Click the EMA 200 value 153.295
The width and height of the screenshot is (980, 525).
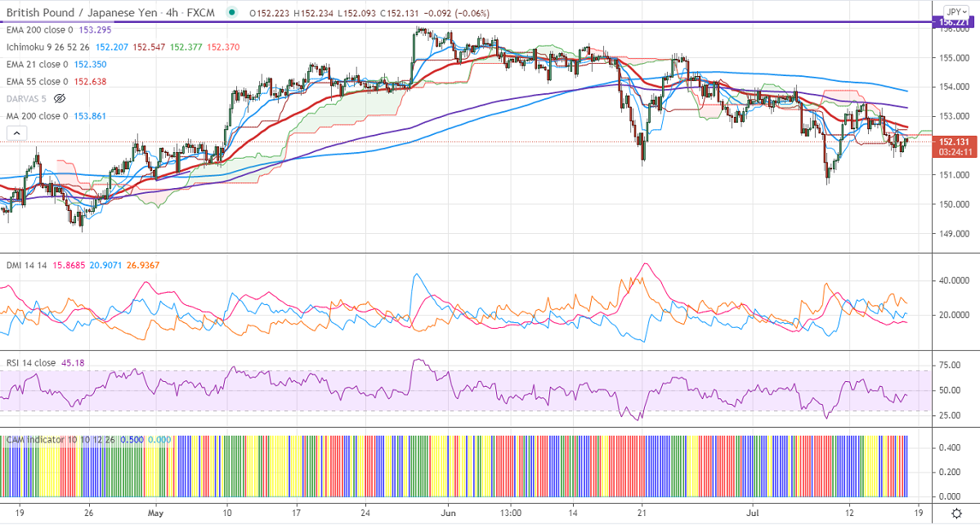(x=95, y=30)
